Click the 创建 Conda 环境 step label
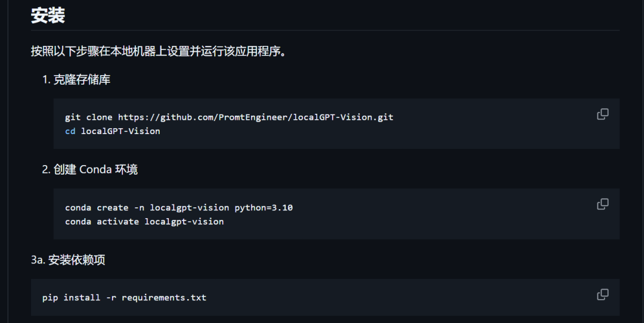The height and width of the screenshot is (323, 644). point(95,169)
